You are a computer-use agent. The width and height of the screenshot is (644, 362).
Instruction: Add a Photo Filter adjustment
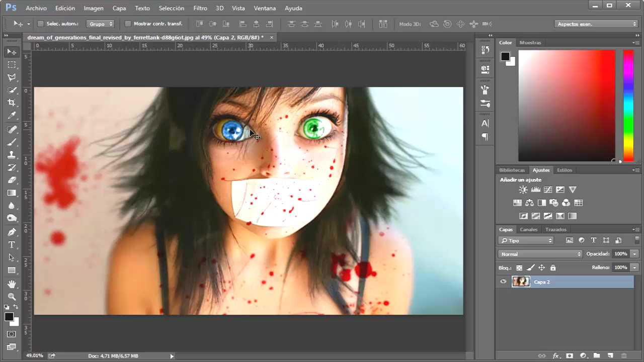(x=554, y=203)
